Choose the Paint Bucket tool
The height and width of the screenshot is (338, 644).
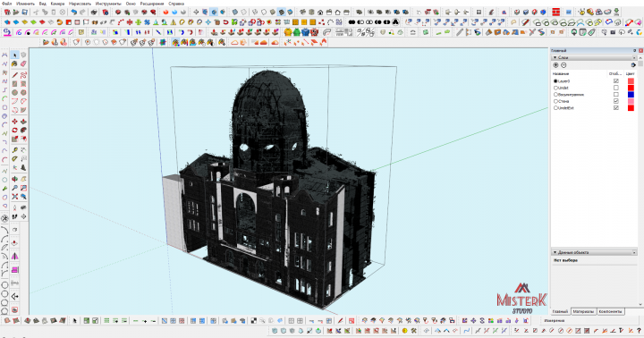15,63
